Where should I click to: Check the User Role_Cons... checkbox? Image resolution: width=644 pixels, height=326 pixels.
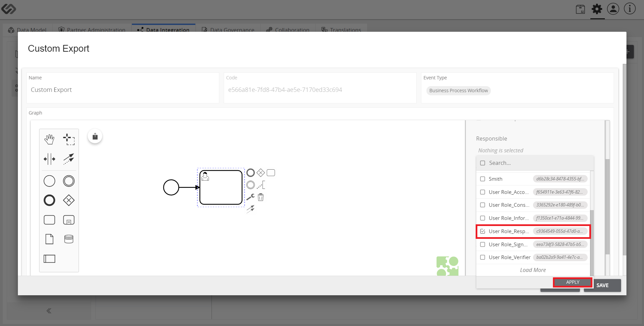tap(482, 205)
